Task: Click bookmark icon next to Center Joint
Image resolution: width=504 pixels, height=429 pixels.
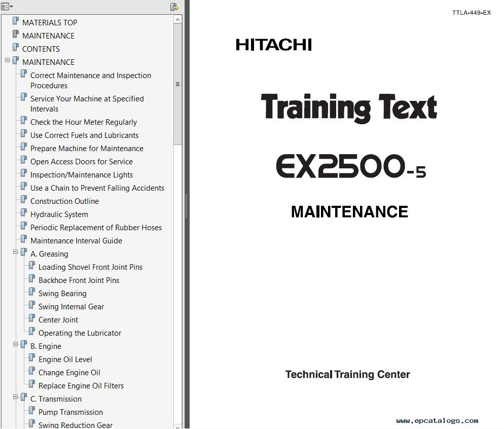Action: click(x=32, y=318)
